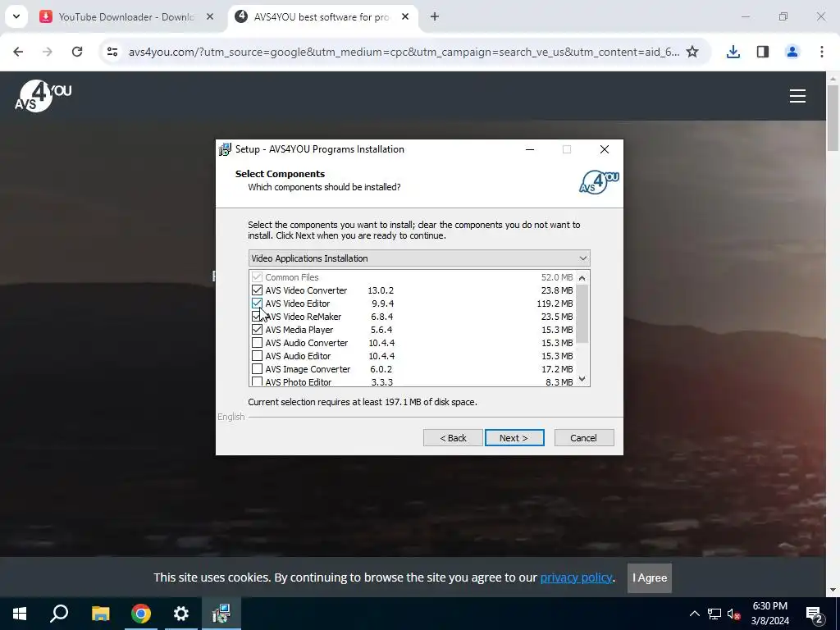The image size is (840, 630).
Task: Open the taskbar clock and date
Action: click(x=769, y=614)
